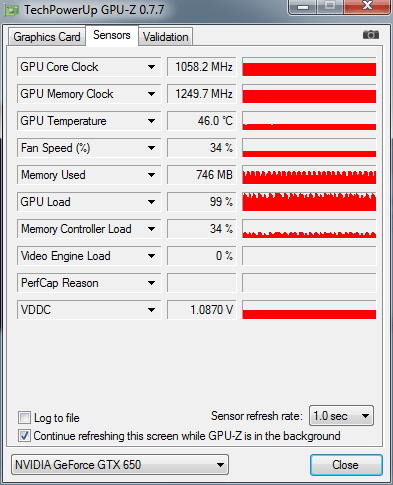Switch to the Graphics Card tab
The image size is (393, 485).
click(47, 37)
